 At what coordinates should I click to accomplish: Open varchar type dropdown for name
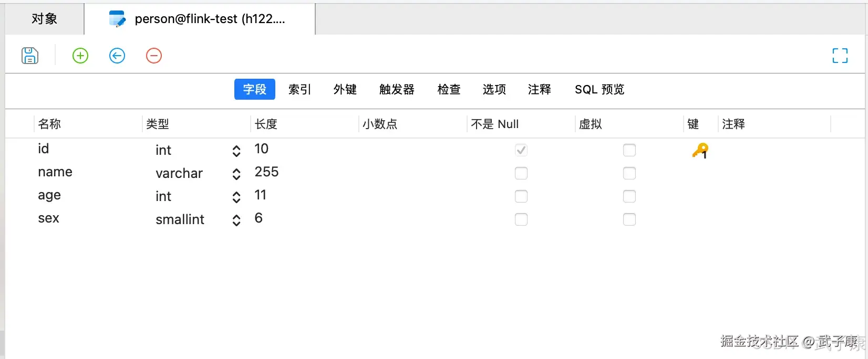(x=236, y=174)
